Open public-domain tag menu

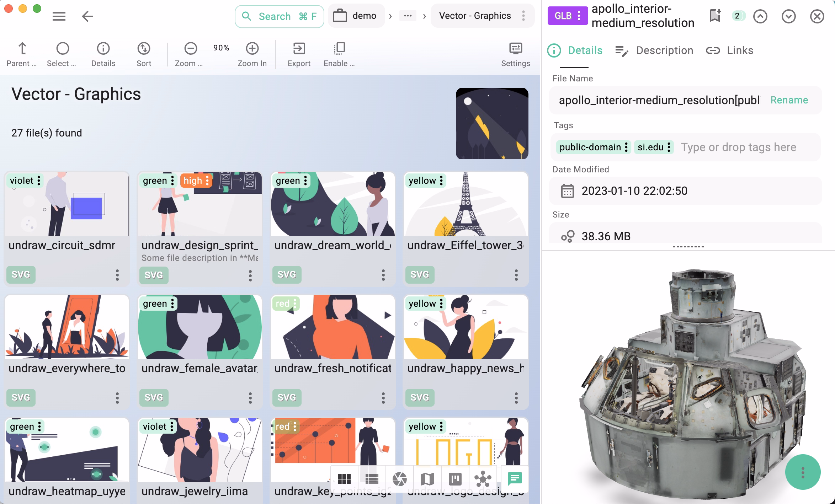point(626,147)
